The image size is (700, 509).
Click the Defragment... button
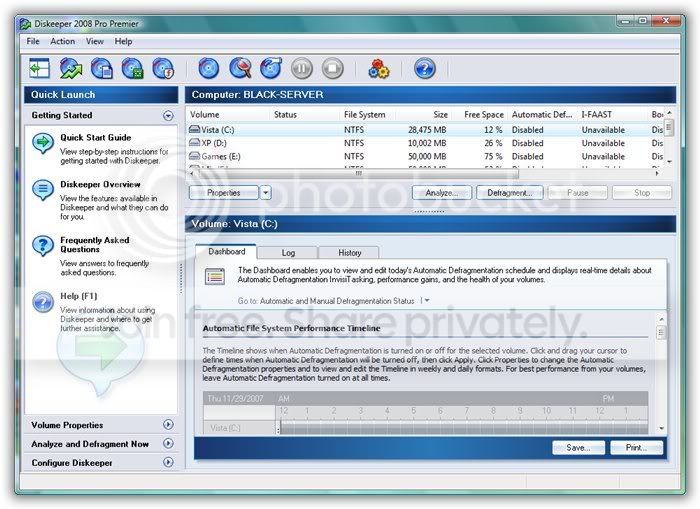pos(509,193)
